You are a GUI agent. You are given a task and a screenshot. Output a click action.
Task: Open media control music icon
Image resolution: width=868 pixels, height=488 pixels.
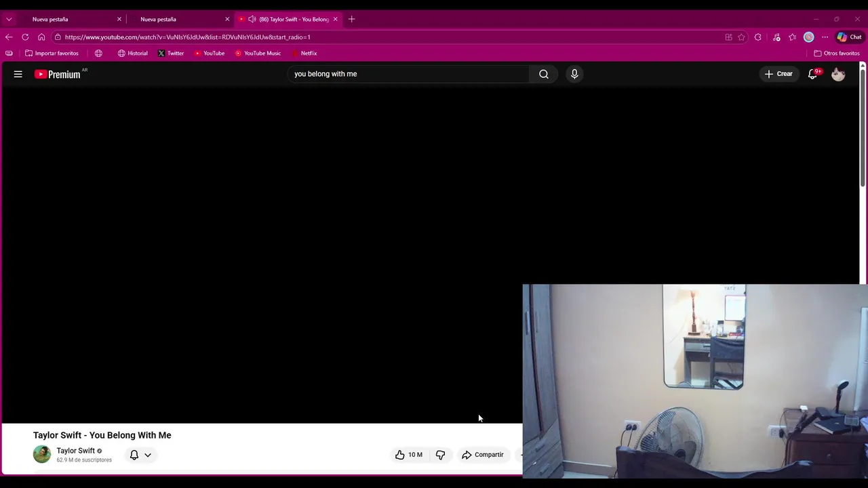776,37
